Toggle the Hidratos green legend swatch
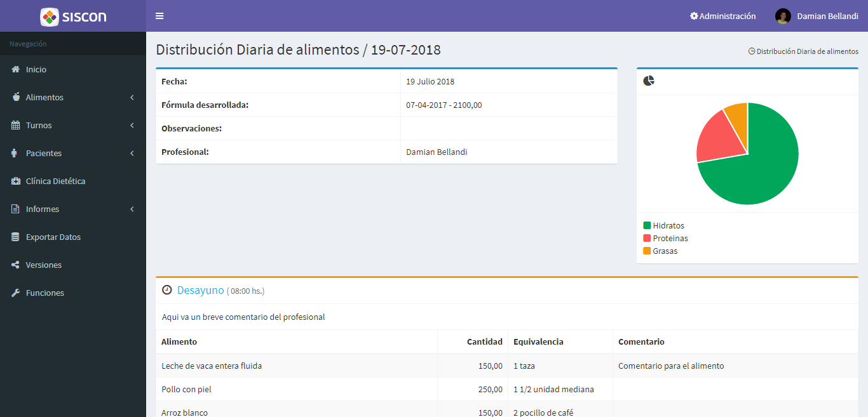 click(x=647, y=225)
